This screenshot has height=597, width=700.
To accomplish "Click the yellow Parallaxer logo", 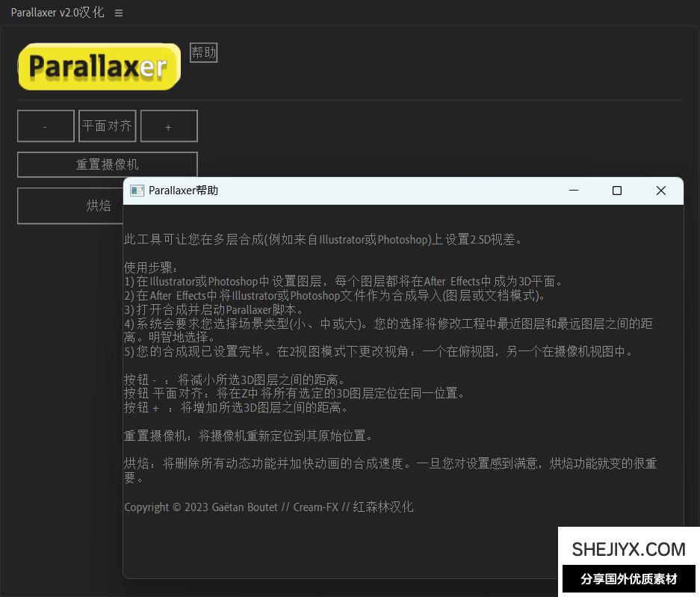I will click(x=99, y=67).
